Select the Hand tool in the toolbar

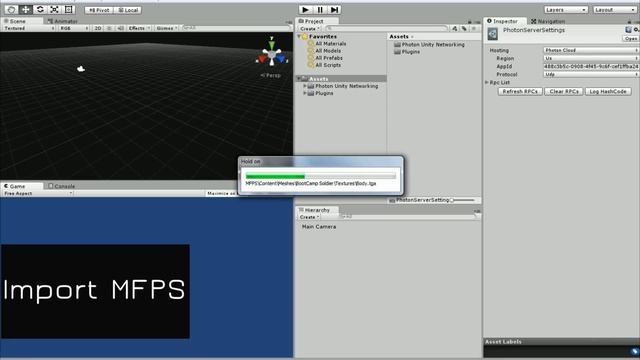tap(11, 9)
